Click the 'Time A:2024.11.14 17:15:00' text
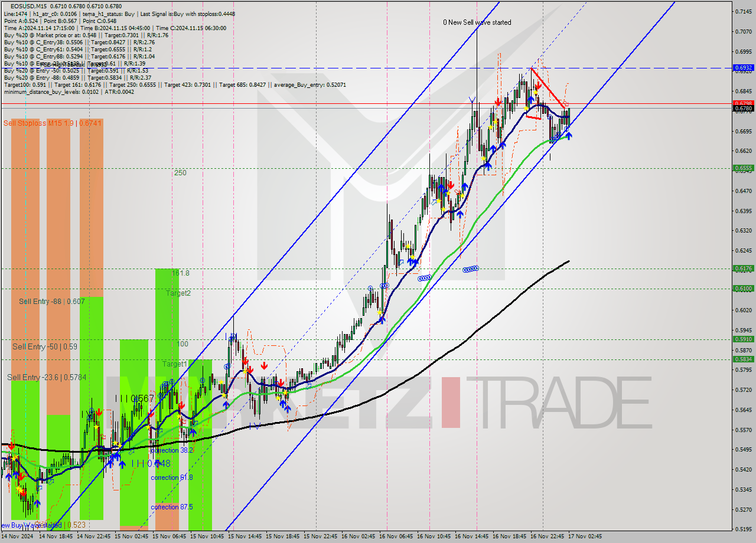 39,28
